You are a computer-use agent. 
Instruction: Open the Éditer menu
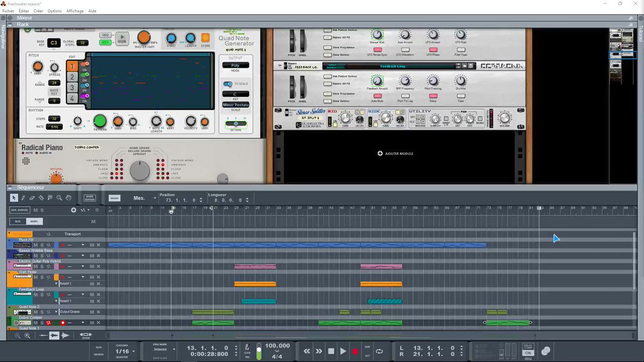(x=24, y=11)
